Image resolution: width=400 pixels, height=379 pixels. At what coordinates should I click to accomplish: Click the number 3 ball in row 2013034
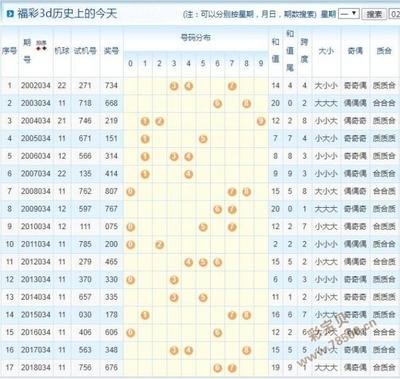[x=174, y=280]
